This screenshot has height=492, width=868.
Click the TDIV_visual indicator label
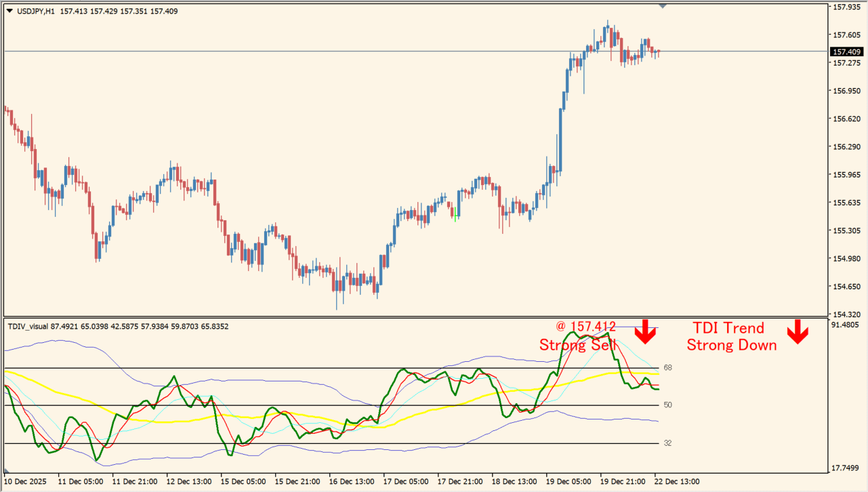28,327
